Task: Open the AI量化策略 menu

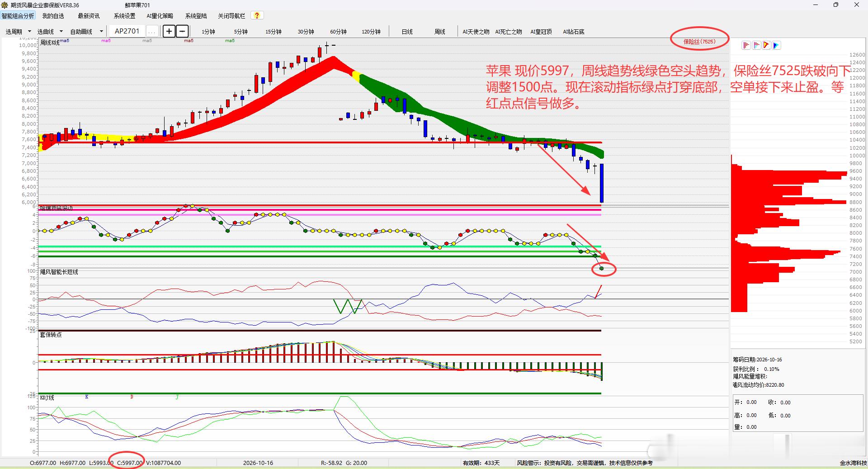Action: tap(160, 16)
